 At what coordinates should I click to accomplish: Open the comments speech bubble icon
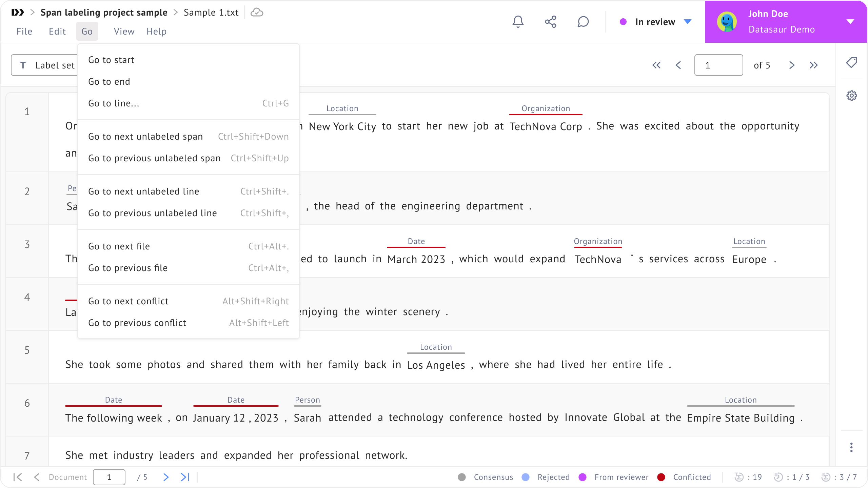(583, 22)
